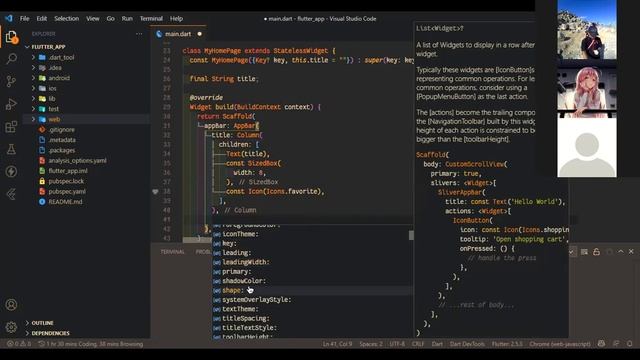Open the Terminal menu

[151, 18]
